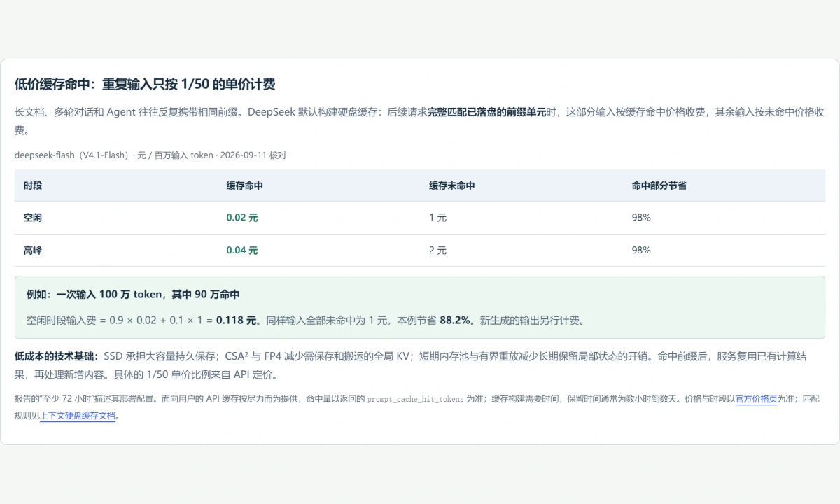Click the 缓存命中 column header
Viewport: 840px width, 504px height.
point(244,185)
